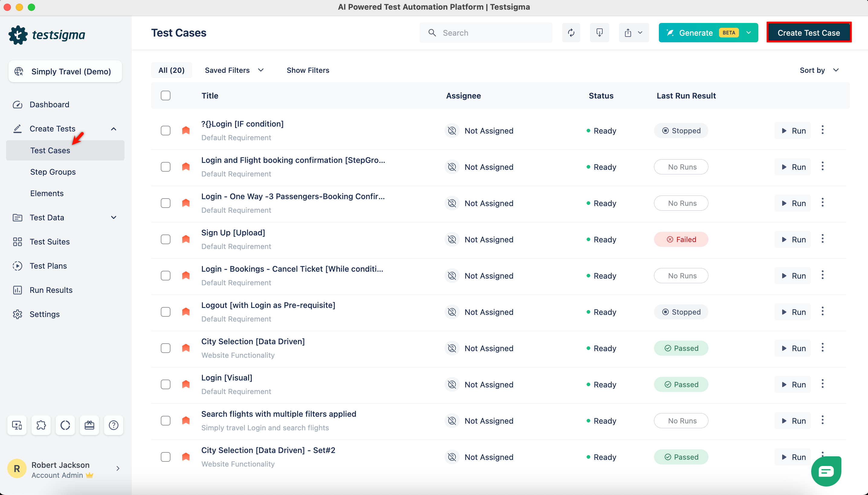Screen dimensions: 868x495
Task: Open more options for ?{}Login [IF condition]
Action: (822, 130)
